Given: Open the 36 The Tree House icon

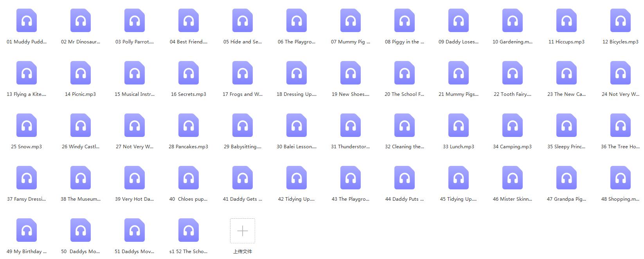Looking at the screenshot, I should (x=621, y=125).
